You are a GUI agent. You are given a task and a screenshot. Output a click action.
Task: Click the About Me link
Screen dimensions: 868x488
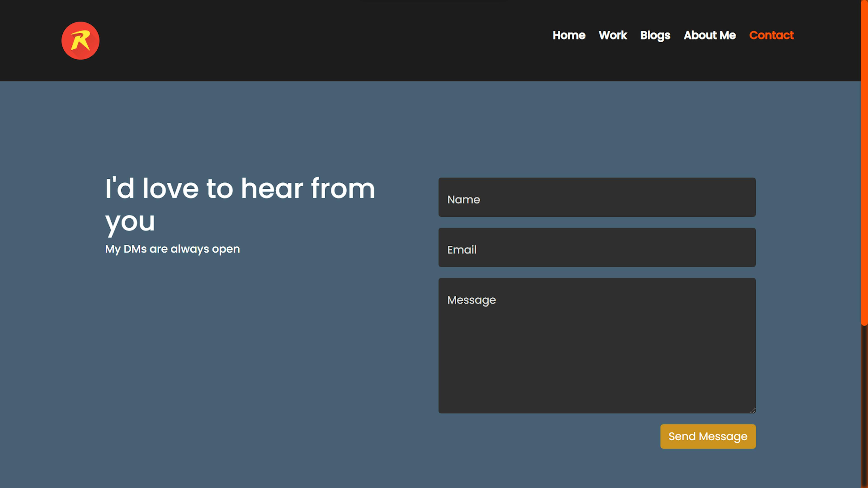pos(710,35)
